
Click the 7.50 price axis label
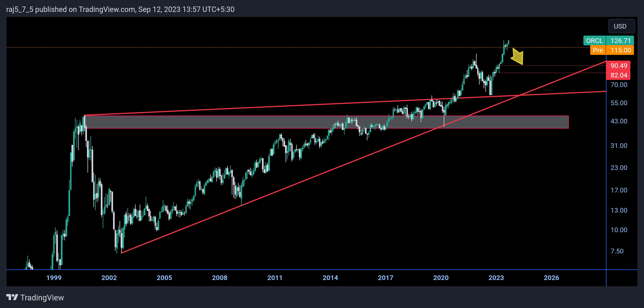(x=617, y=251)
